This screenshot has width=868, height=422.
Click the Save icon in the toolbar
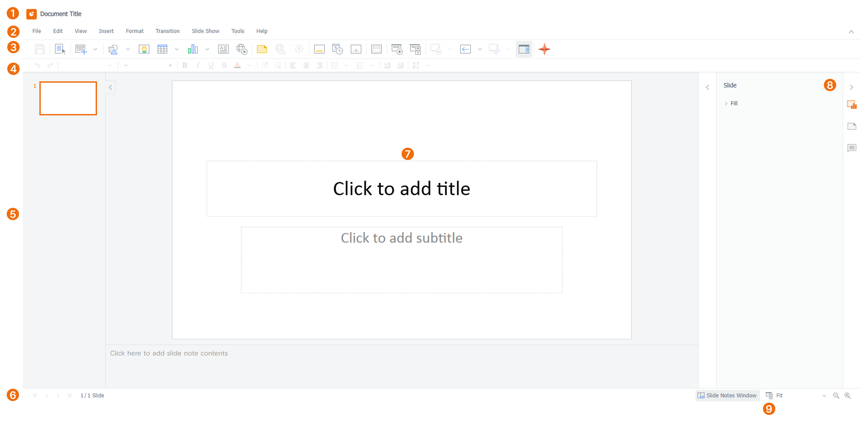coord(40,49)
